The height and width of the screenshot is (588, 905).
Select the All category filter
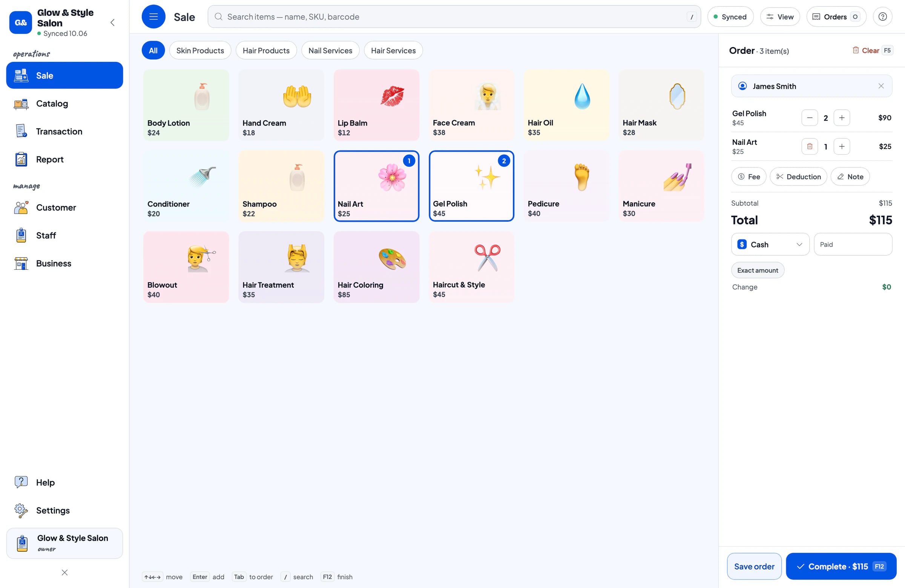[x=153, y=51]
